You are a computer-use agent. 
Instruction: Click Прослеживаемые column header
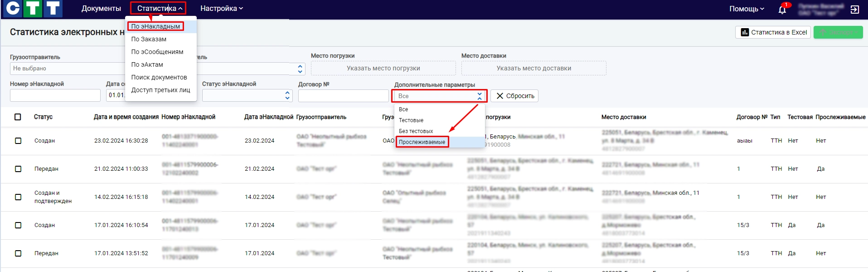pos(840,117)
